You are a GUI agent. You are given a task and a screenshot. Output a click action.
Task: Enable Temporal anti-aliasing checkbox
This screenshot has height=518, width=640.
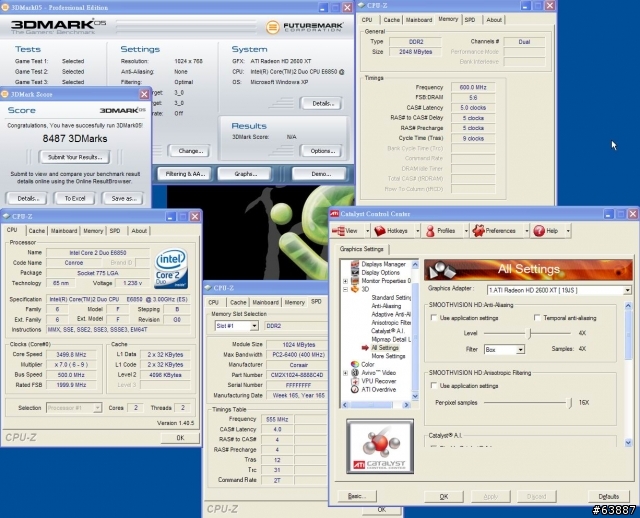point(537,318)
